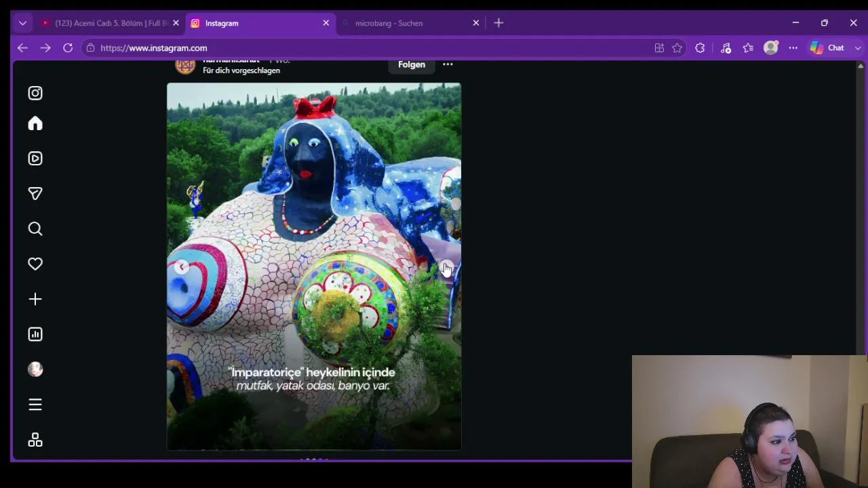Screen dimensions: 868x488
Task: Close the Instagram tab
Action: tap(325, 23)
